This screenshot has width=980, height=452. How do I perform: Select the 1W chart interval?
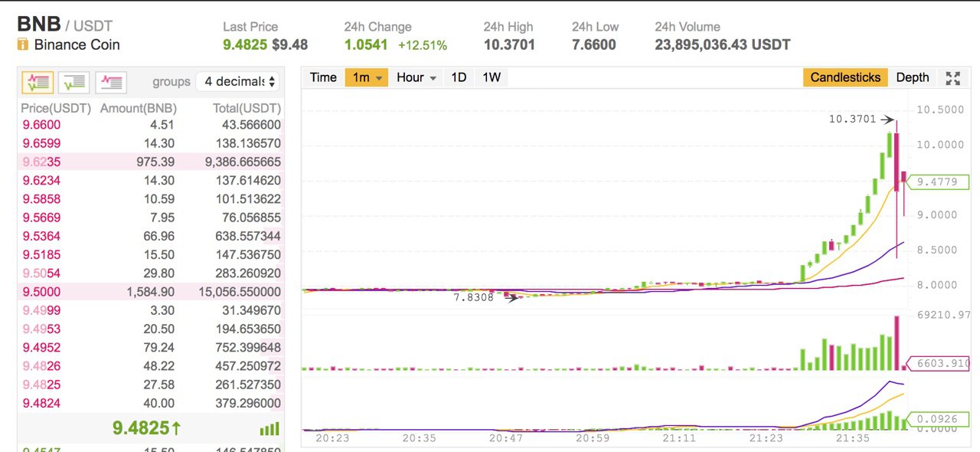pyautogui.click(x=492, y=77)
